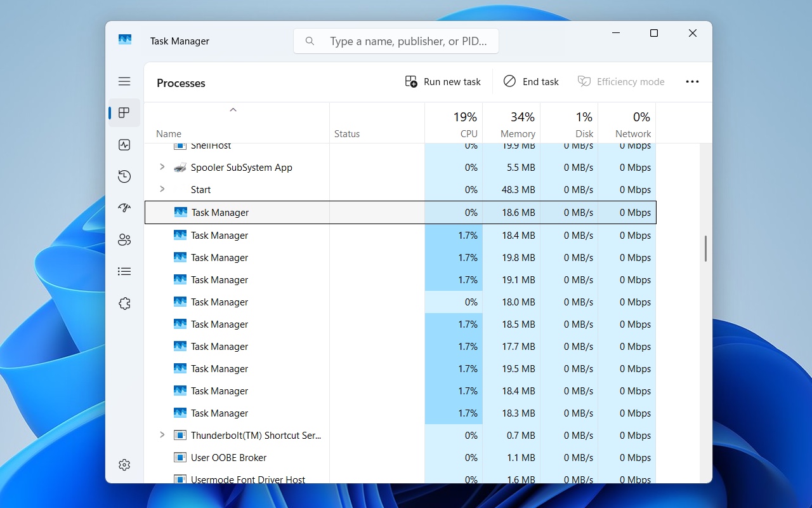Open the Users page in sidebar

pyautogui.click(x=124, y=240)
